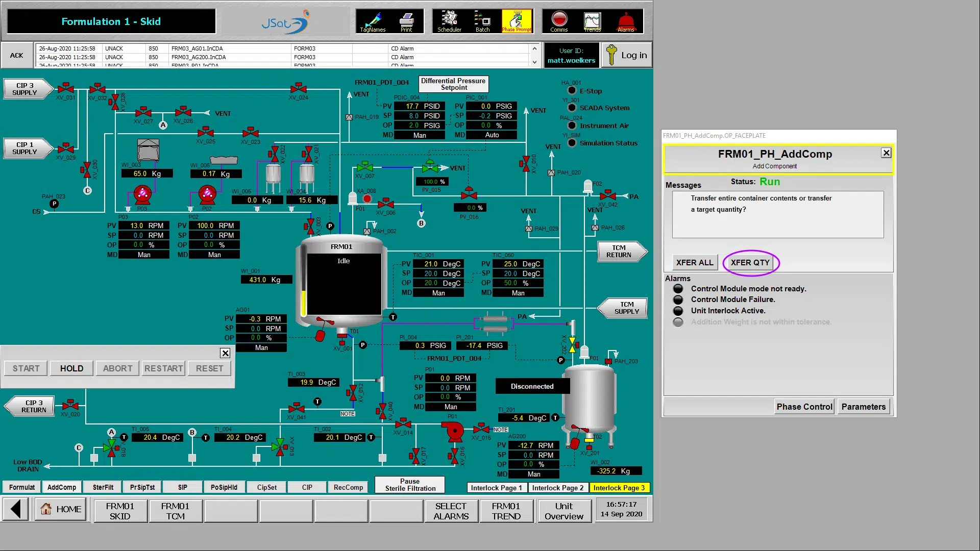Select valve XV_023 symbol
Screen dimensions: 980x551
[x=251, y=133]
